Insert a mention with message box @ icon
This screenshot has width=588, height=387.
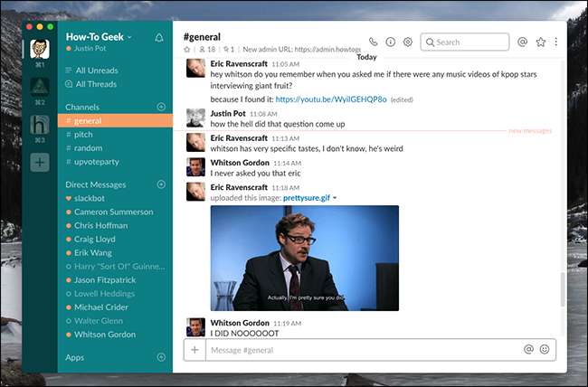click(528, 350)
